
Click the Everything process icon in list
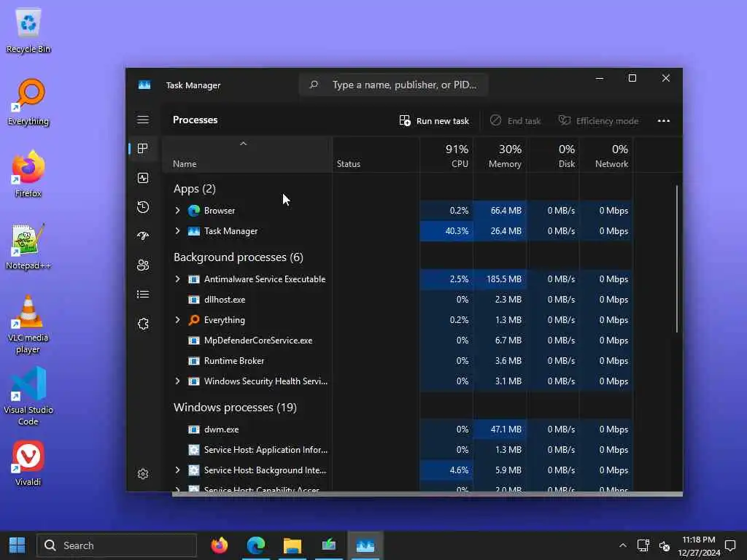pyautogui.click(x=194, y=320)
